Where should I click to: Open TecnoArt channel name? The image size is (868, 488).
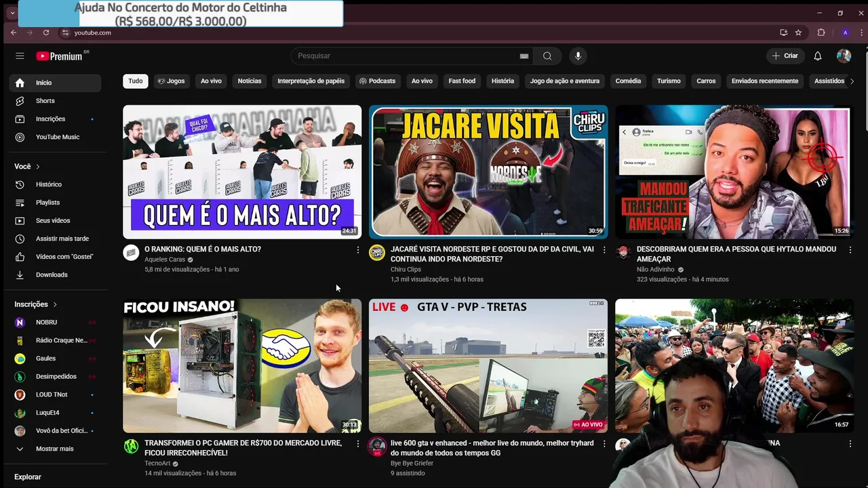(x=157, y=464)
